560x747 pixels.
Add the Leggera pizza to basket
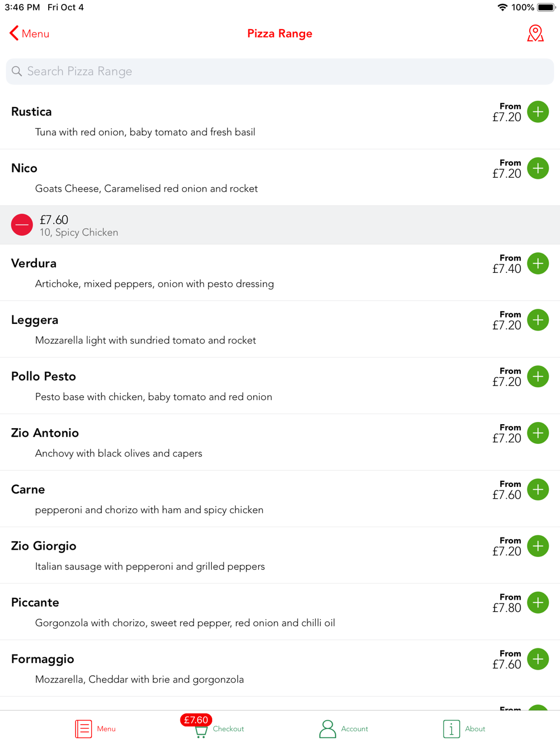(538, 320)
